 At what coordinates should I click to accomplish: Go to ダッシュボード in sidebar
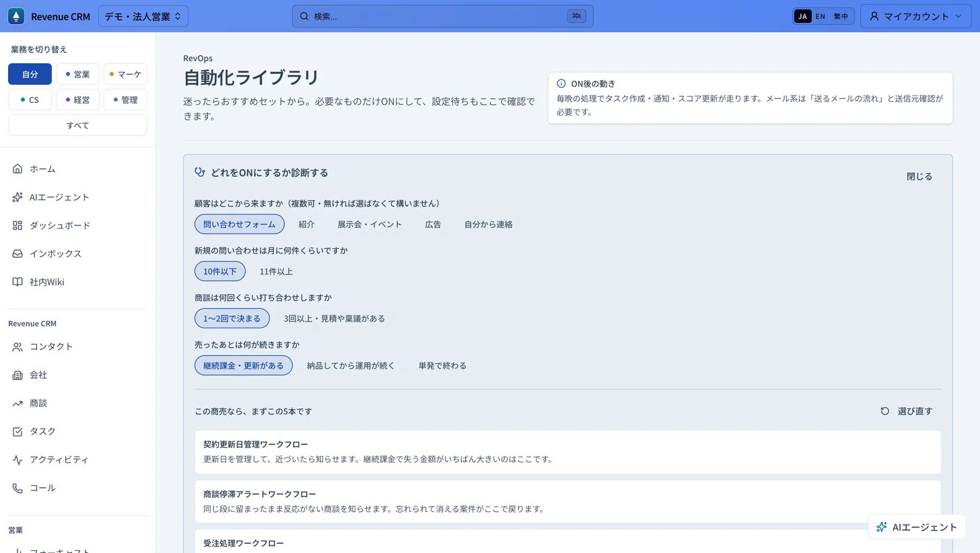[x=77, y=225]
